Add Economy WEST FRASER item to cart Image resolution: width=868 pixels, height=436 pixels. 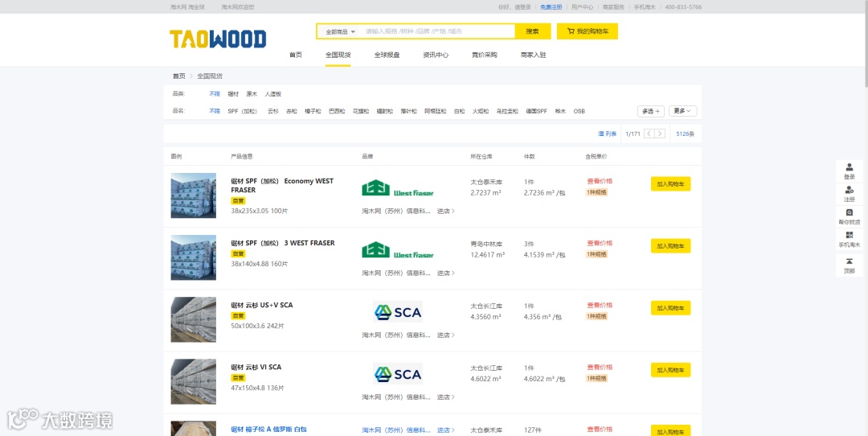[x=670, y=184]
